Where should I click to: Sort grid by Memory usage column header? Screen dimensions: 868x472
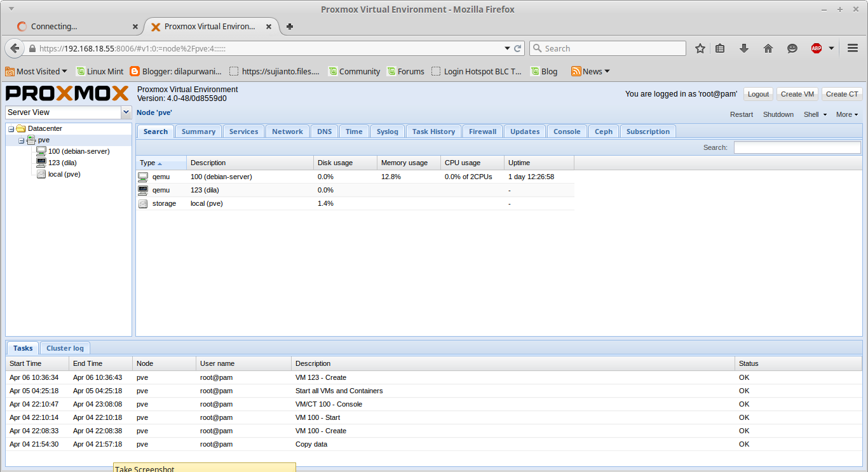[x=409, y=163]
